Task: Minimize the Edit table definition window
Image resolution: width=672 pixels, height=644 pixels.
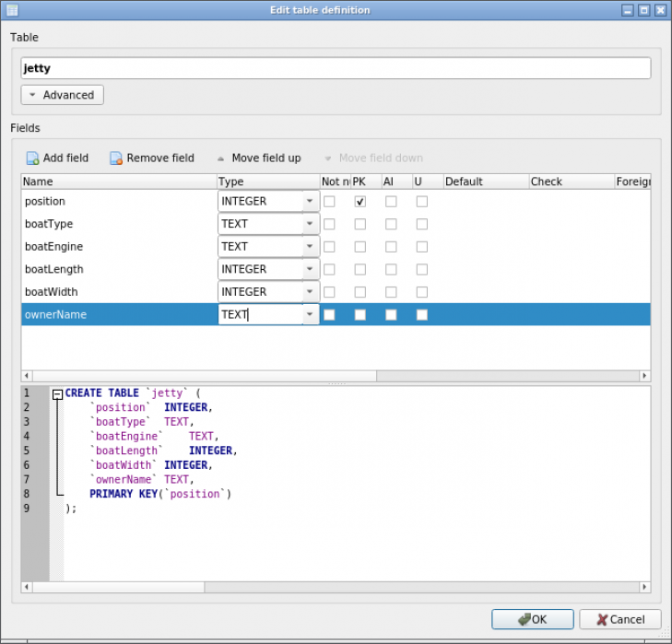Action: pos(628,10)
